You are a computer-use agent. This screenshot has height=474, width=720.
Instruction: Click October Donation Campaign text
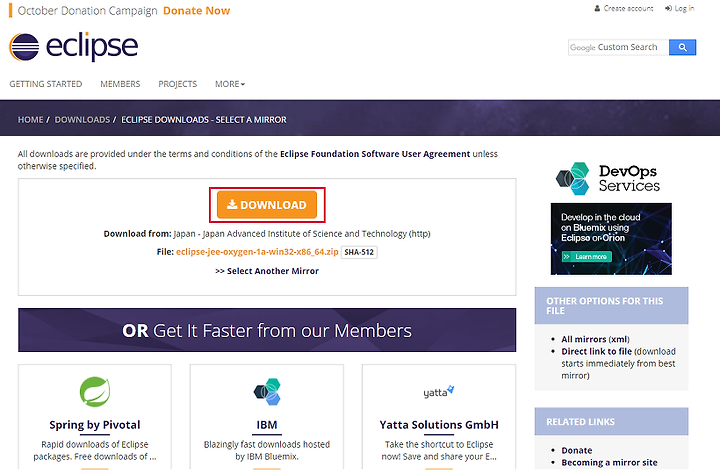tap(87, 11)
